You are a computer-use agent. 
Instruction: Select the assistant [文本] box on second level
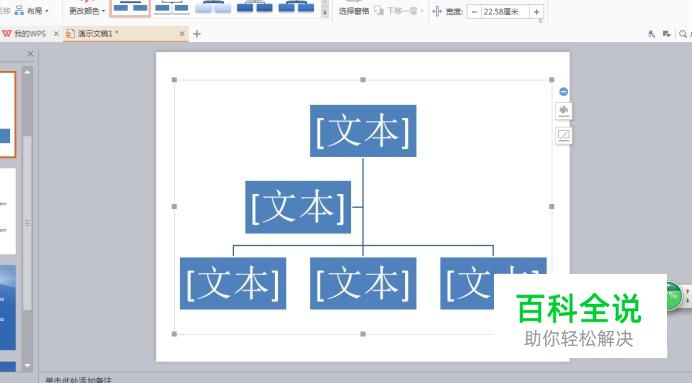tap(298, 207)
